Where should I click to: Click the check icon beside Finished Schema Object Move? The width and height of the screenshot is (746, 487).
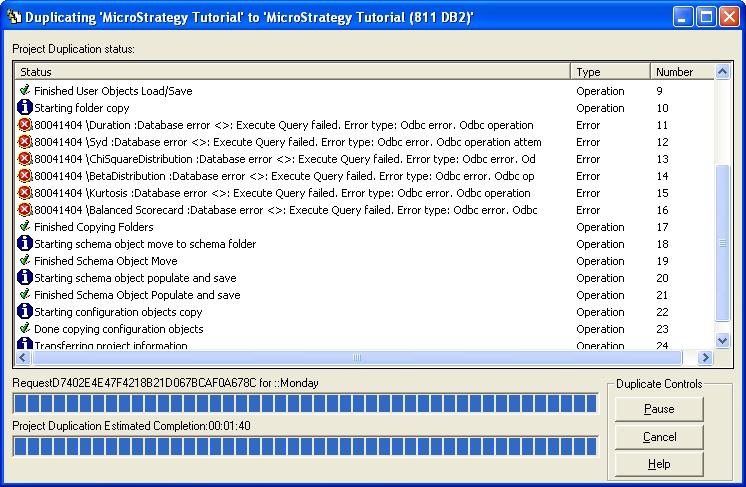25,260
